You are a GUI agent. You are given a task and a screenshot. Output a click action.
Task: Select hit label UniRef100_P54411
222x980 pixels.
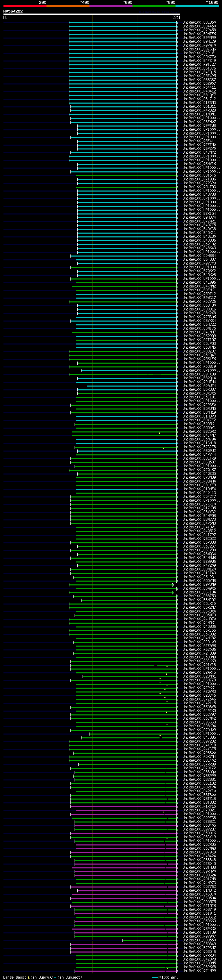(199, 88)
